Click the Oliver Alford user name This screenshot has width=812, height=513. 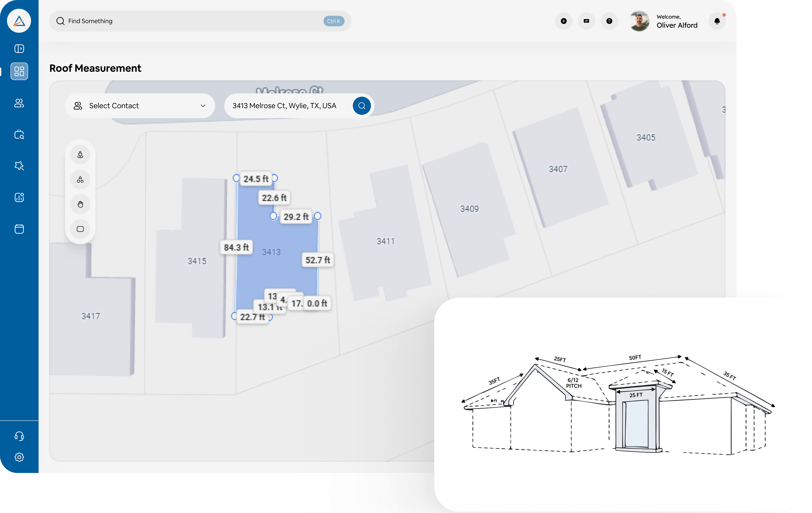click(677, 25)
